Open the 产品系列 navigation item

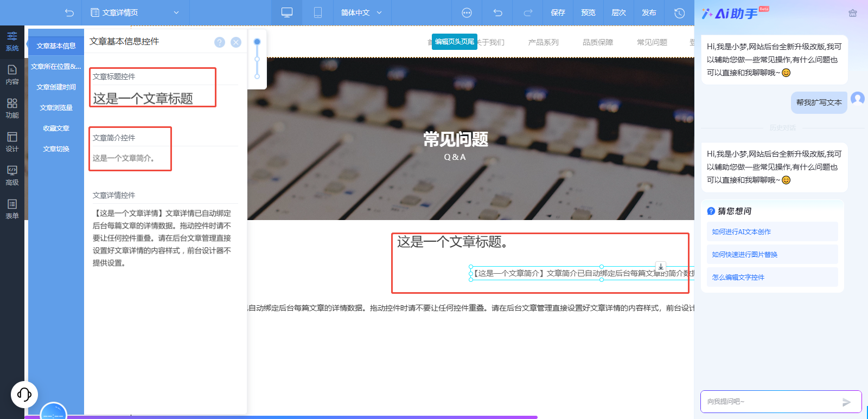pos(543,42)
